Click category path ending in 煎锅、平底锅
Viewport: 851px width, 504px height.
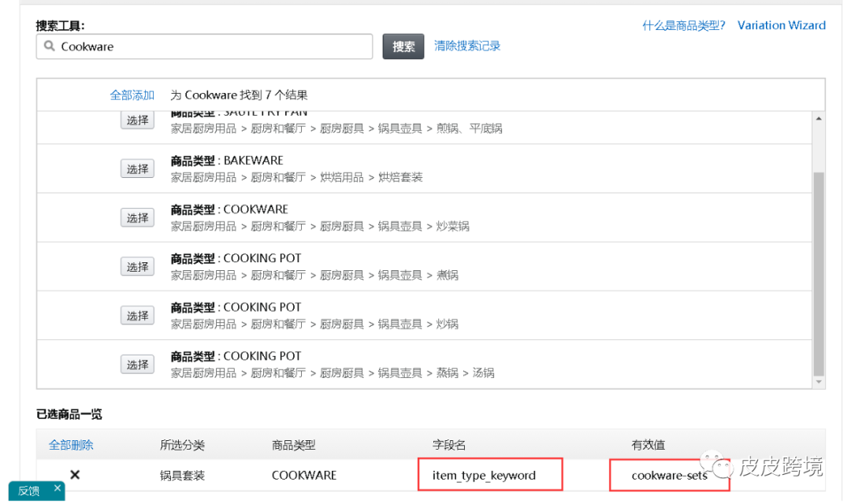336,128
